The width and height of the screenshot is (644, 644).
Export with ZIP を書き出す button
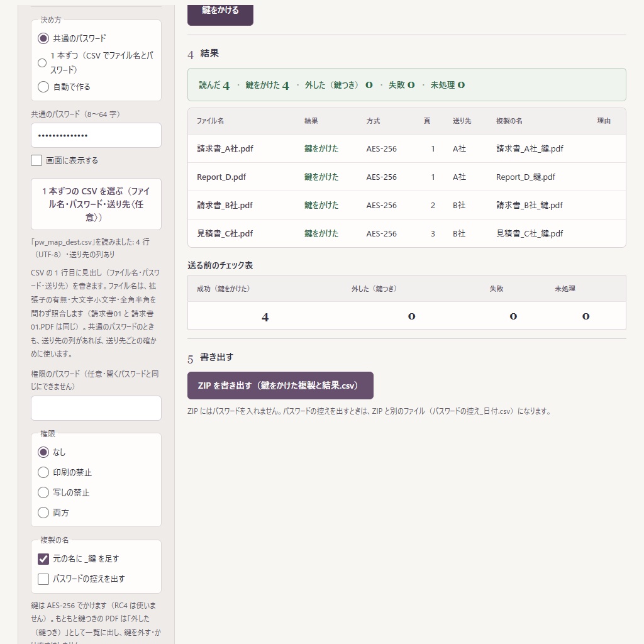280,386
